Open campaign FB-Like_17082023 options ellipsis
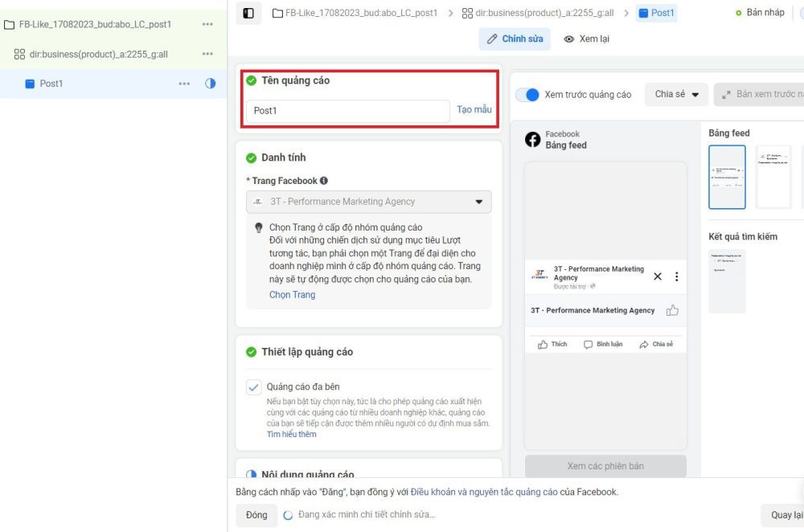Viewport: 804px width, 532px height. [207, 24]
